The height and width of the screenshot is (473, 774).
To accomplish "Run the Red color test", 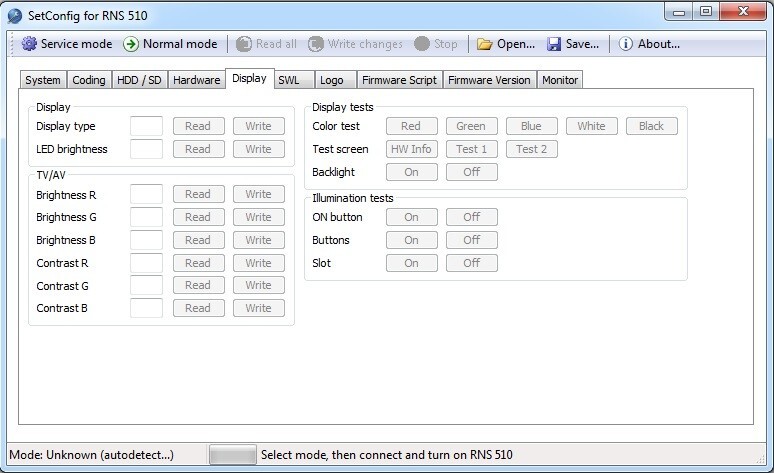I will click(412, 126).
